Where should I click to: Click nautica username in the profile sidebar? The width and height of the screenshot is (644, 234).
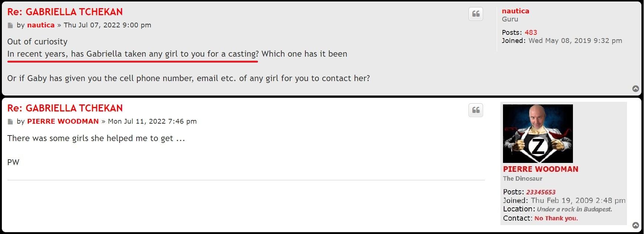pos(515,11)
